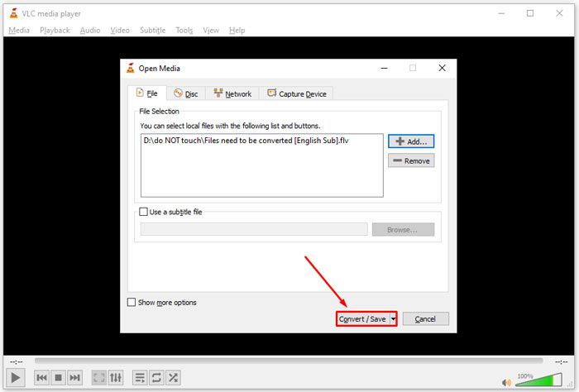Image resolution: width=579 pixels, height=392 pixels.
Task: Open the Media menu
Action: (x=19, y=31)
